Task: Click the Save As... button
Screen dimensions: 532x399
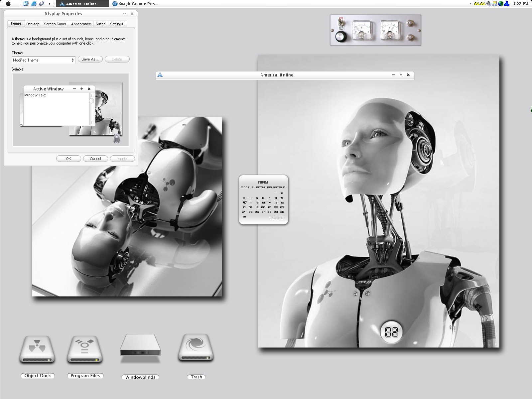Action: click(x=90, y=59)
